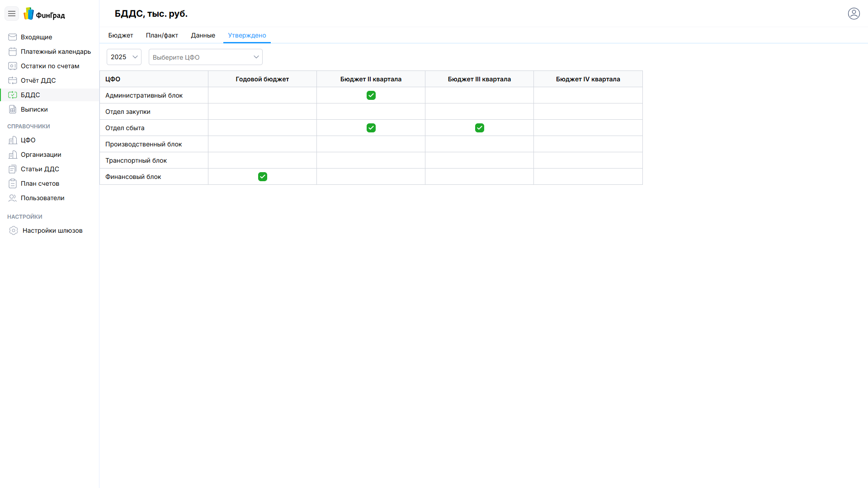Click the Входящие envelope icon
Screen dimensions: 868x488
13,37
